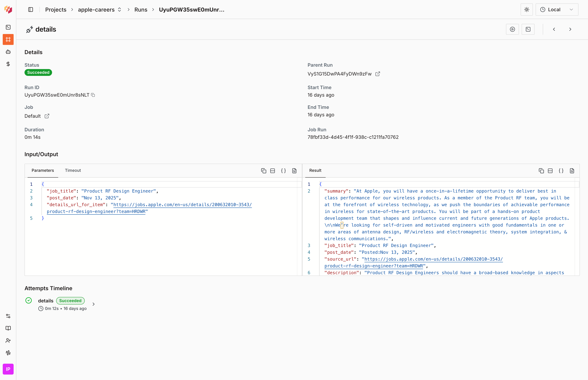The image size is (588, 380).
Task: Go to the previous run arrow
Action: tap(554, 29)
